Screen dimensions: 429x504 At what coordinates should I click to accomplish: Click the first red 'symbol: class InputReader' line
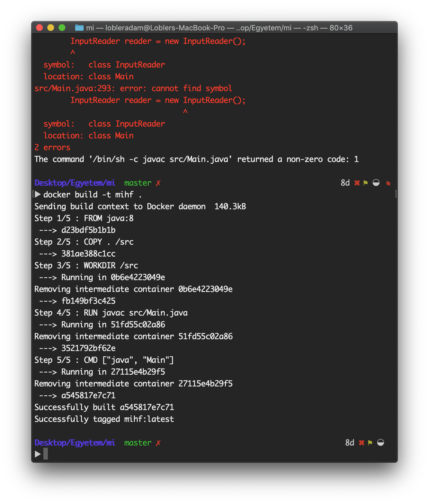tap(104, 65)
